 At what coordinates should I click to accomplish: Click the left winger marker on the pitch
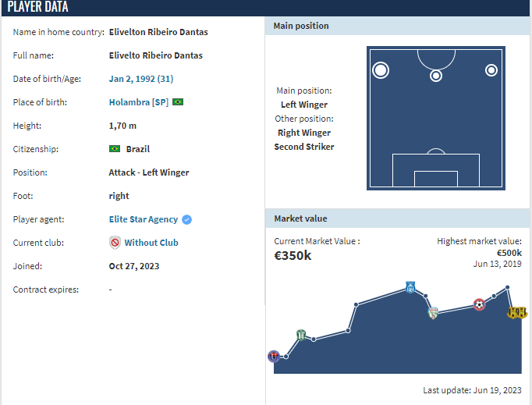tap(381, 70)
